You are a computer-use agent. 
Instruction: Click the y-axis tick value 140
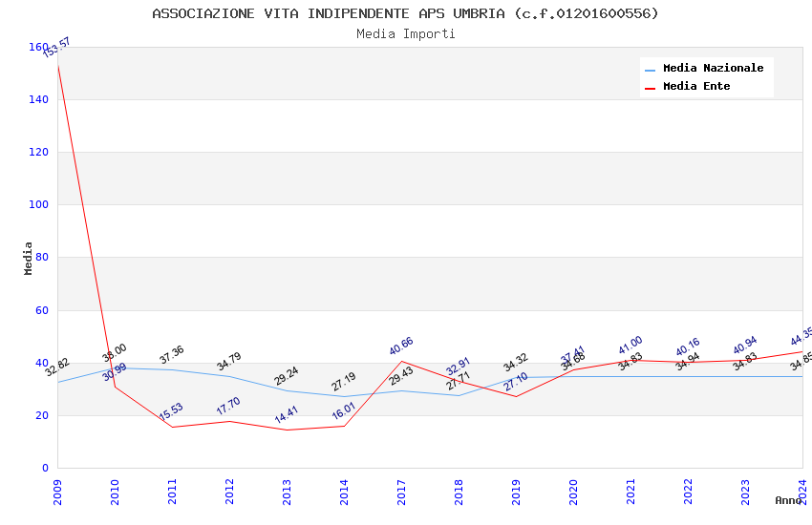38,99
